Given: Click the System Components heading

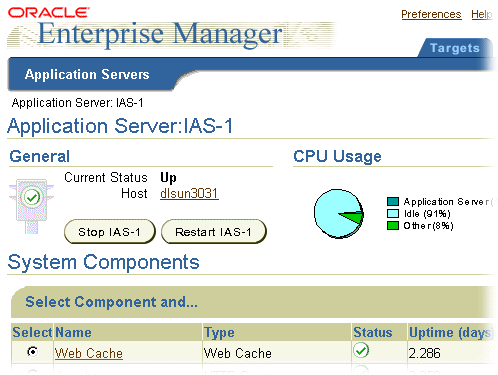Looking at the screenshot, I should pyautogui.click(x=104, y=262).
